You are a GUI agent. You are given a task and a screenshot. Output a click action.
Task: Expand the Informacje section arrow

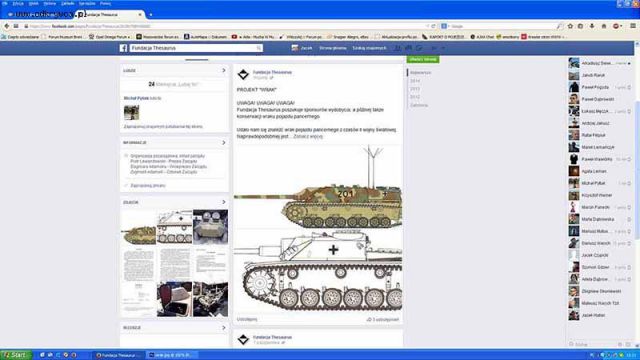coord(224,143)
